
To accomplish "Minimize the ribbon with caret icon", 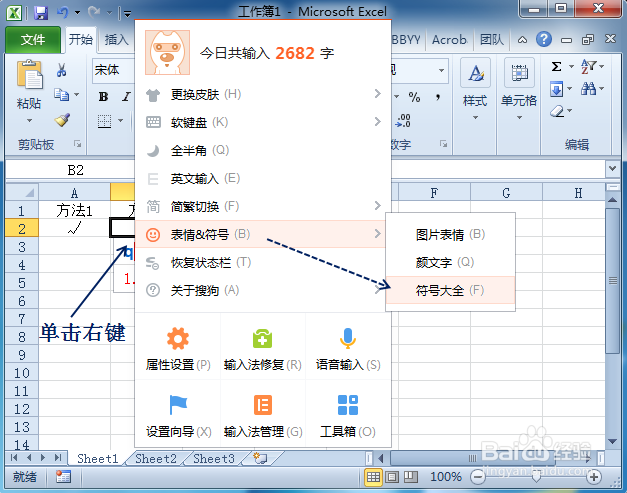I will [522, 40].
